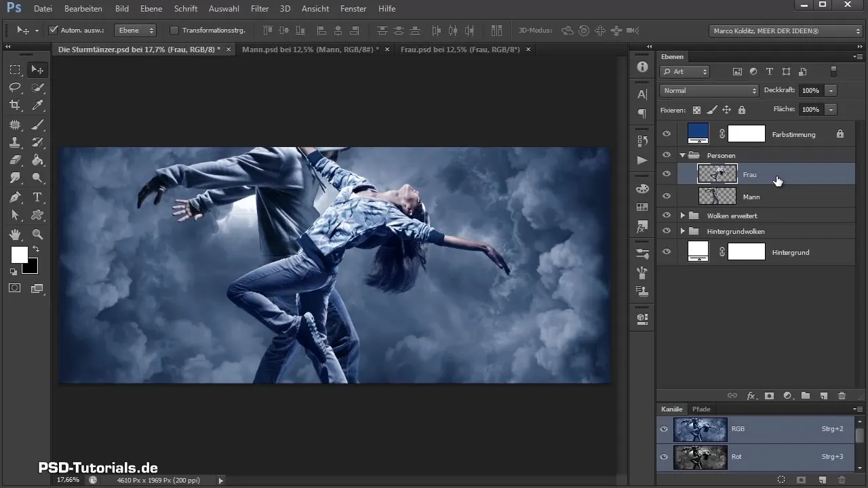Expand the Hintergrundwolken group
868x488 pixels.
(683, 231)
